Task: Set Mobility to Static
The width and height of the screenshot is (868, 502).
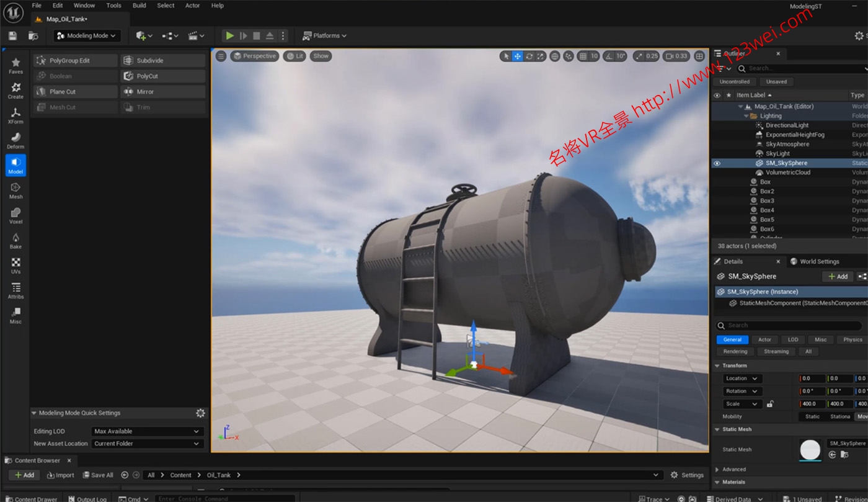Action: click(812, 416)
